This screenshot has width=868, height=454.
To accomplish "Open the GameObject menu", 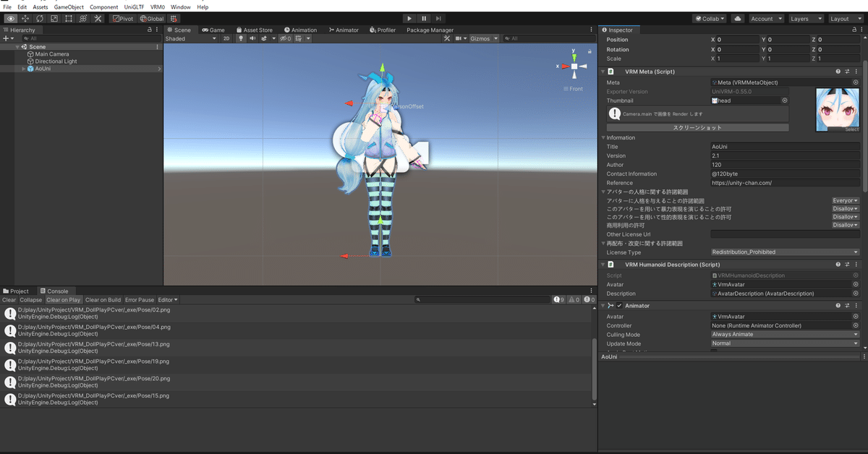I will [69, 7].
